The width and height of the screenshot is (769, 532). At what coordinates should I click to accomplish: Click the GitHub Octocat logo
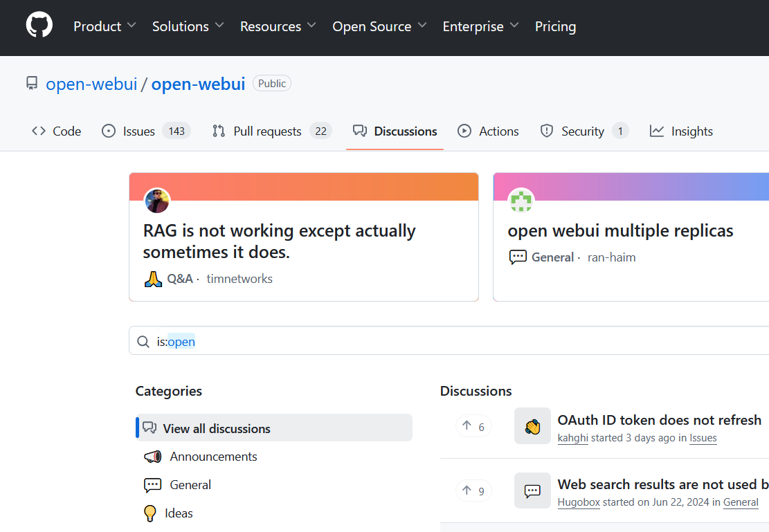(x=39, y=26)
